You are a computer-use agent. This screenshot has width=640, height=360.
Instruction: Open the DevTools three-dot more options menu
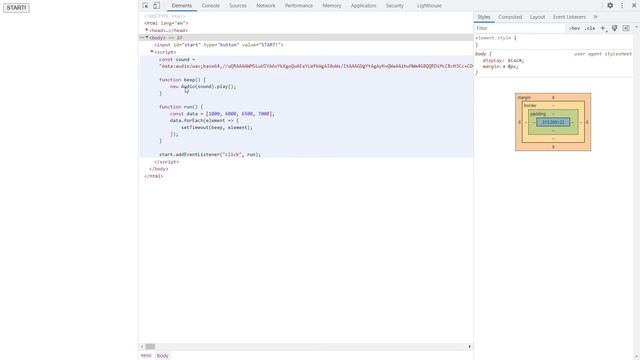click(622, 6)
